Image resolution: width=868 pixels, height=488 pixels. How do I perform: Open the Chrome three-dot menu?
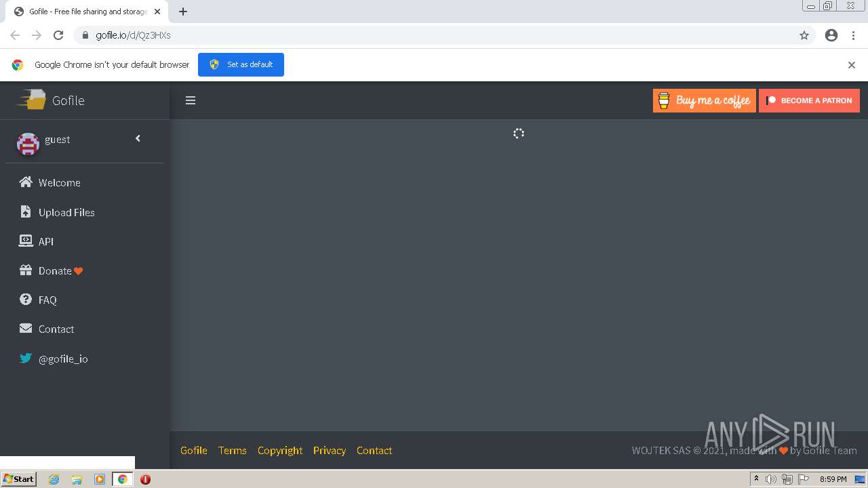(x=854, y=35)
